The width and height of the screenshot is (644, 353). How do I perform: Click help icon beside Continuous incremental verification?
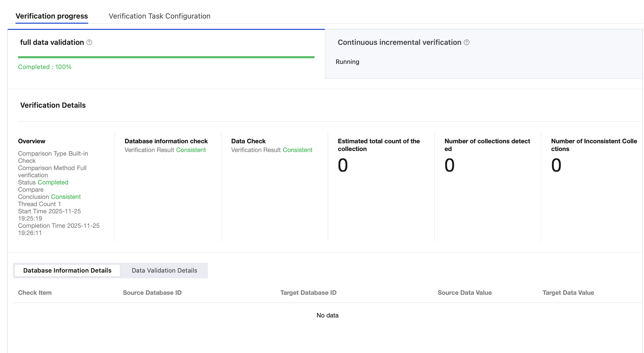coord(467,42)
